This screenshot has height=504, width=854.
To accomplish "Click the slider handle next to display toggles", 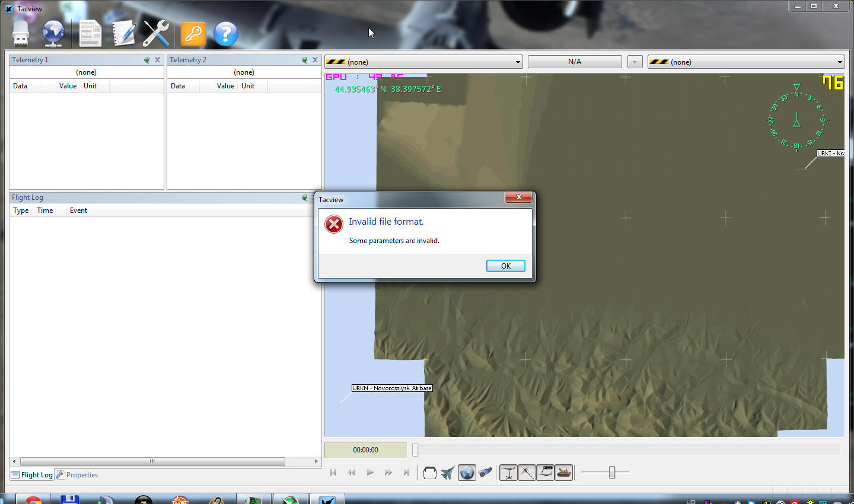I will pyautogui.click(x=612, y=473).
